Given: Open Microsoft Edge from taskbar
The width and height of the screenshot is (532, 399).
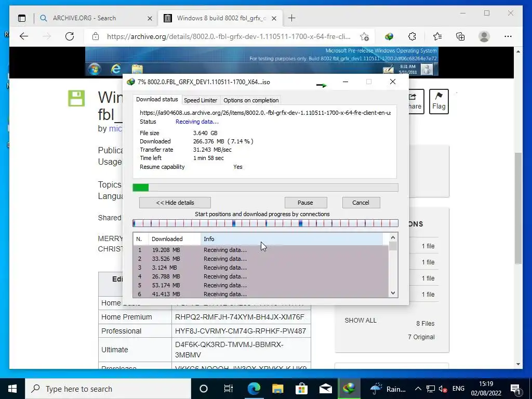Looking at the screenshot, I should tap(254, 389).
